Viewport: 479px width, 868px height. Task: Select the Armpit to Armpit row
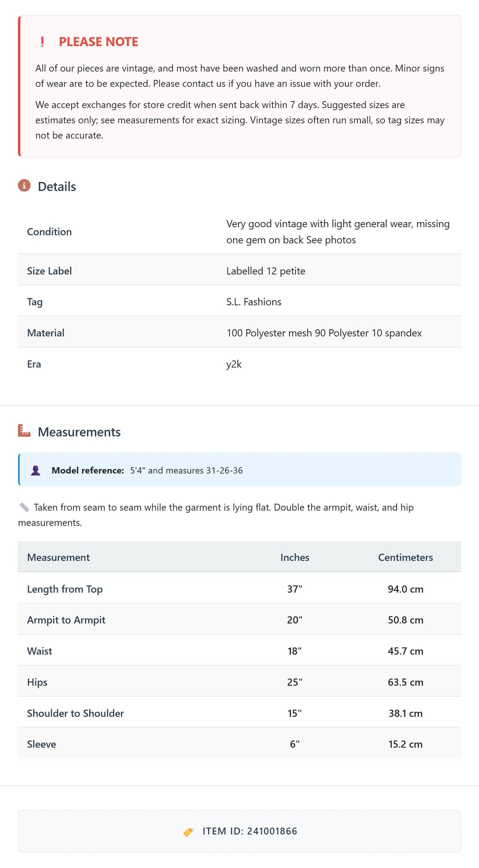coord(239,620)
